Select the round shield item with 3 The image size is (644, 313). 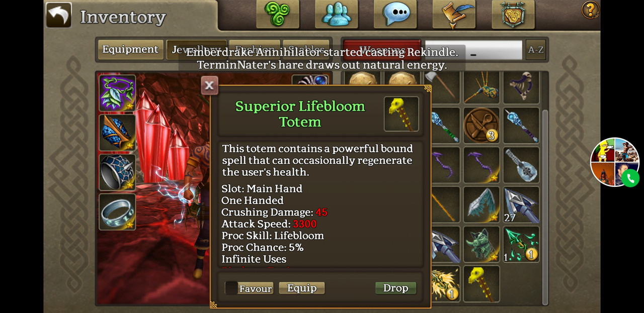[x=481, y=125]
